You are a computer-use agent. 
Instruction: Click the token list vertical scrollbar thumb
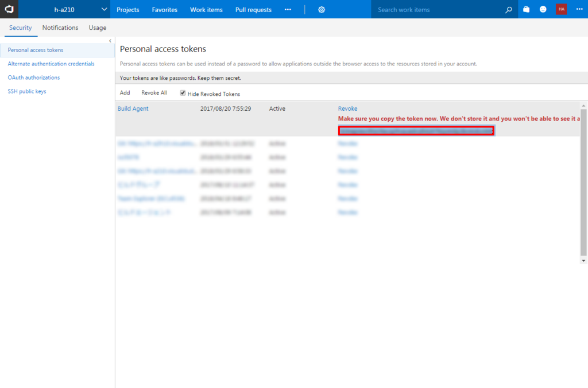(x=583, y=182)
